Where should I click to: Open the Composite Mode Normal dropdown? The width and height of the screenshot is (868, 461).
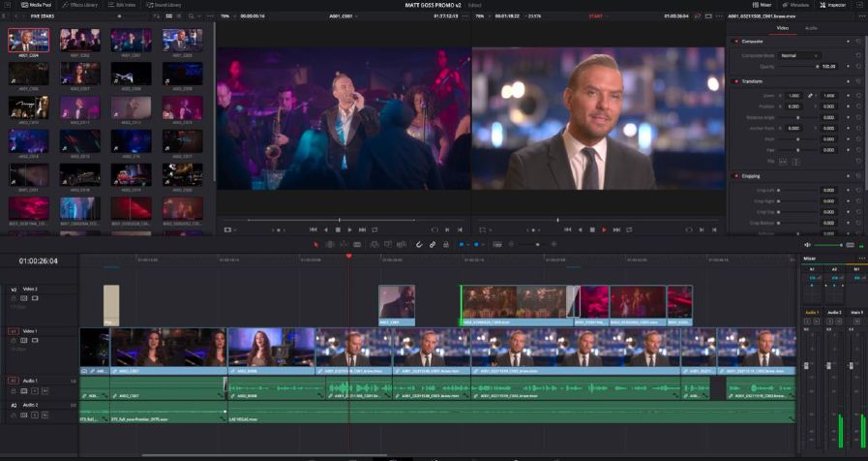click(x=799, y=55)
